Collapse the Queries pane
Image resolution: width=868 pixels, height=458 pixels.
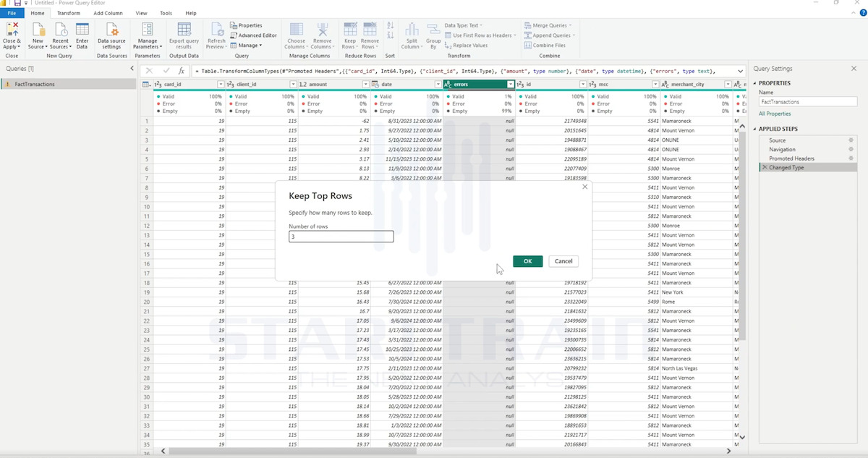tap(132, 69)
